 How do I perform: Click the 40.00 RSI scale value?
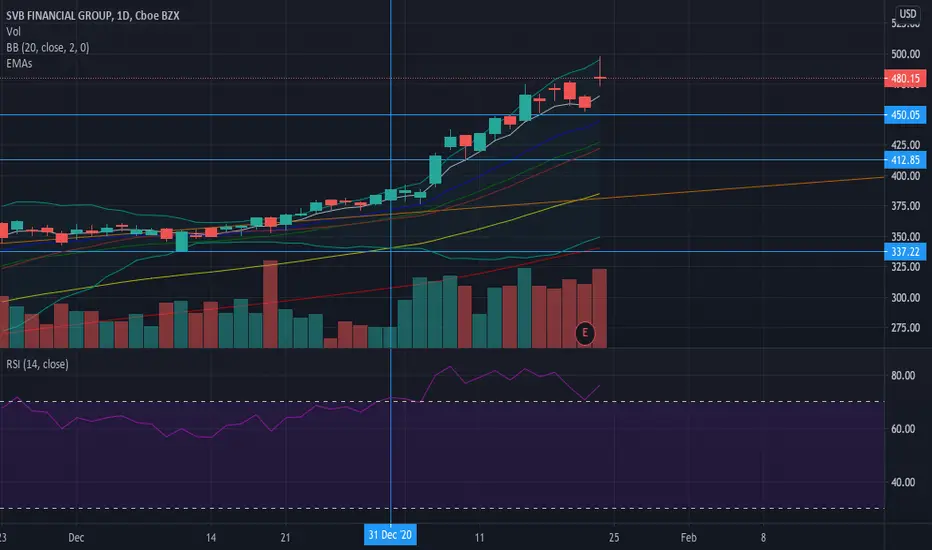coord(903,482)
